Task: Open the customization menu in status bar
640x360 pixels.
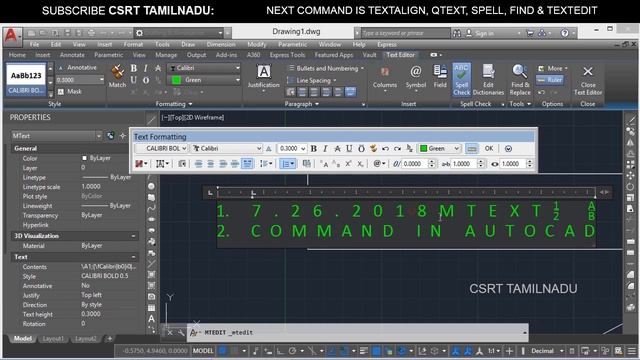Action: tap(632, 351)
